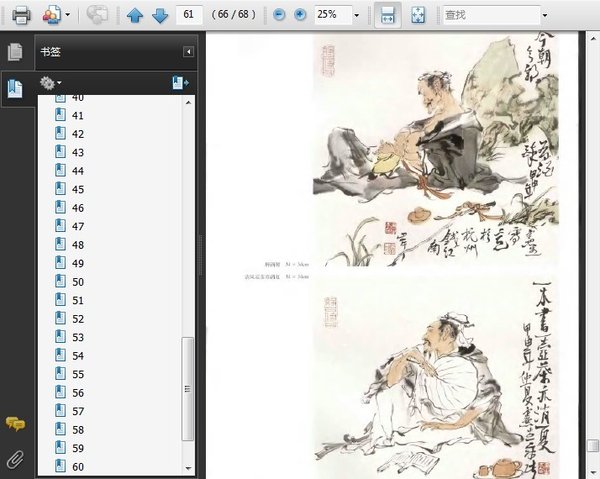Zoom in with the plus button

pos(300,15)
